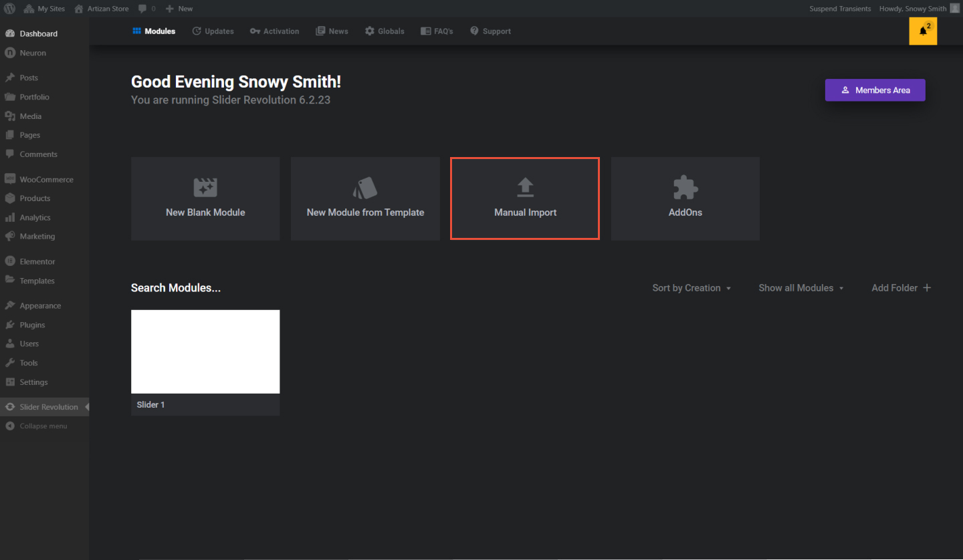Viewport: 963px width, 560px height.
Task: Create a New Blank Module
Action: click(x=205, y=198)
